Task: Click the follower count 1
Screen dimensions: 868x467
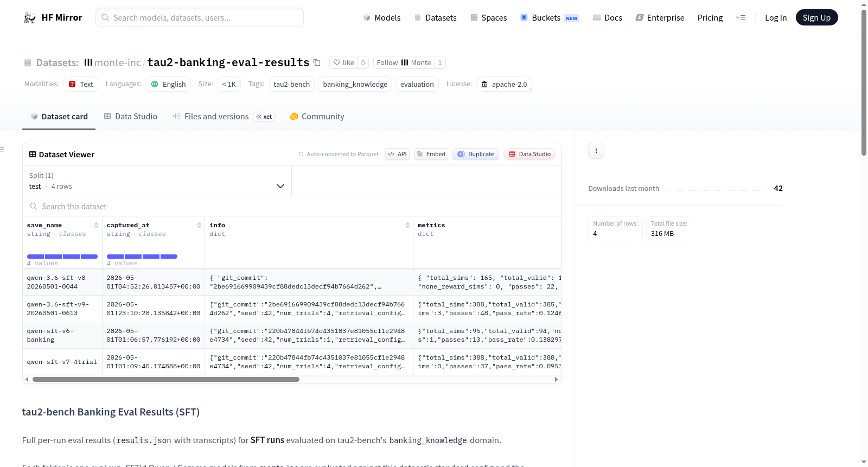Action: [440, 63]
